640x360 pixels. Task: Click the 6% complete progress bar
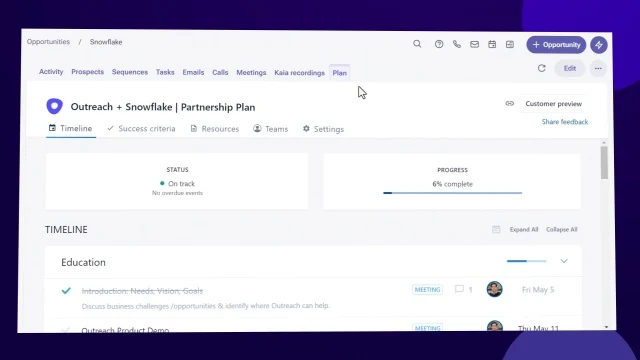point(452,193)
